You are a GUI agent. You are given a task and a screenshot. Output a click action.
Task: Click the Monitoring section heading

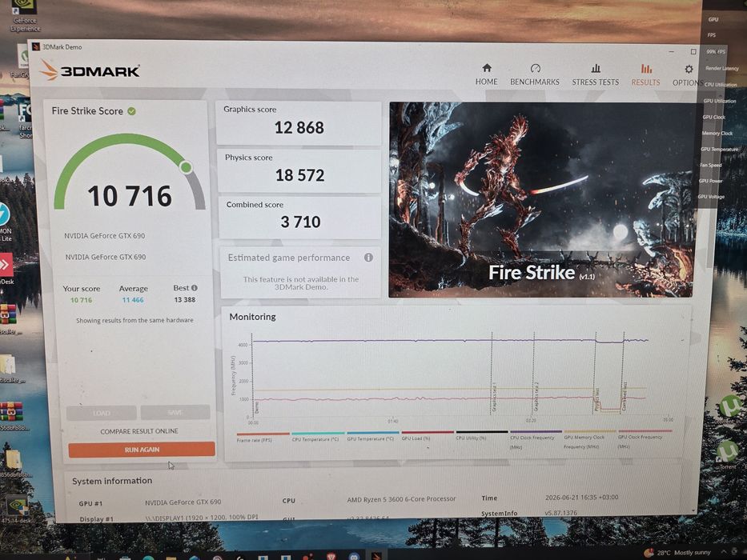252,317
